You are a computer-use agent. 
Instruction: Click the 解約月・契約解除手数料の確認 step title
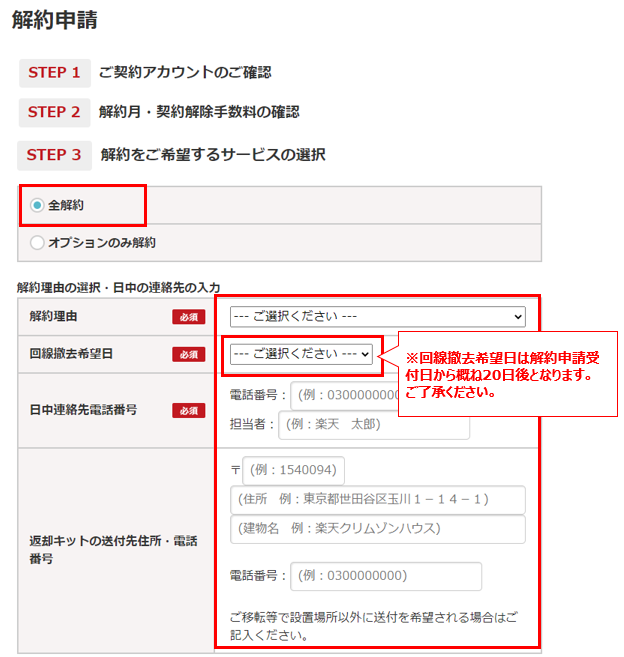pyautogui.click(x=199, y=112)
